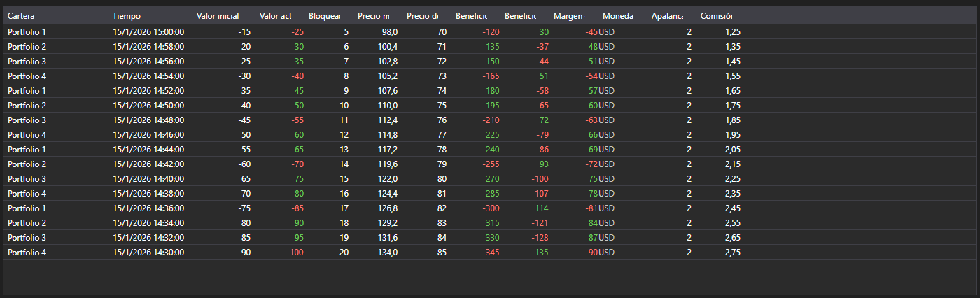
Task: Click the red benefit value -255
Action: (475, 164)
